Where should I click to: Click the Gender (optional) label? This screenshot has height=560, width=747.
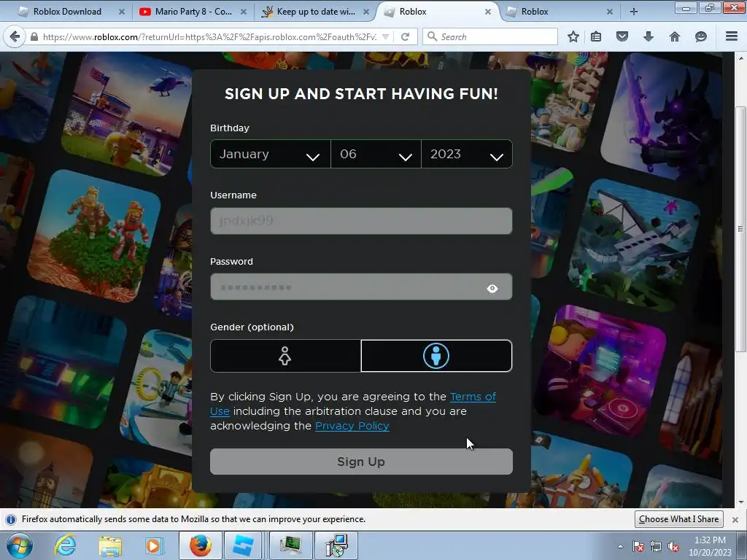coord(252,327)
